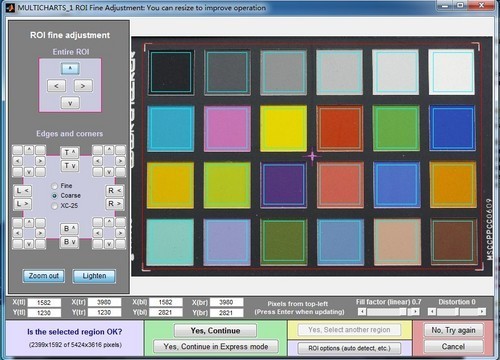Image resolution: width=500 pixels, height=360 pixels.
Task: Nudge top-right corner down
Action: (109, 172)
